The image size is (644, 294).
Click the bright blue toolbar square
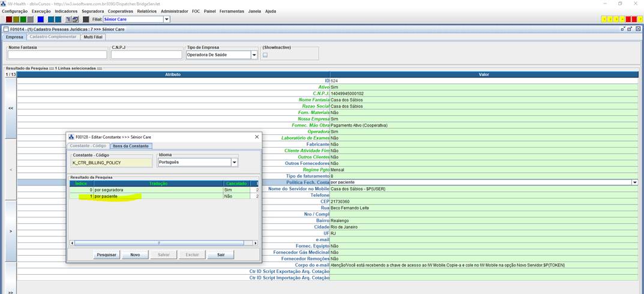click(41, 19)
